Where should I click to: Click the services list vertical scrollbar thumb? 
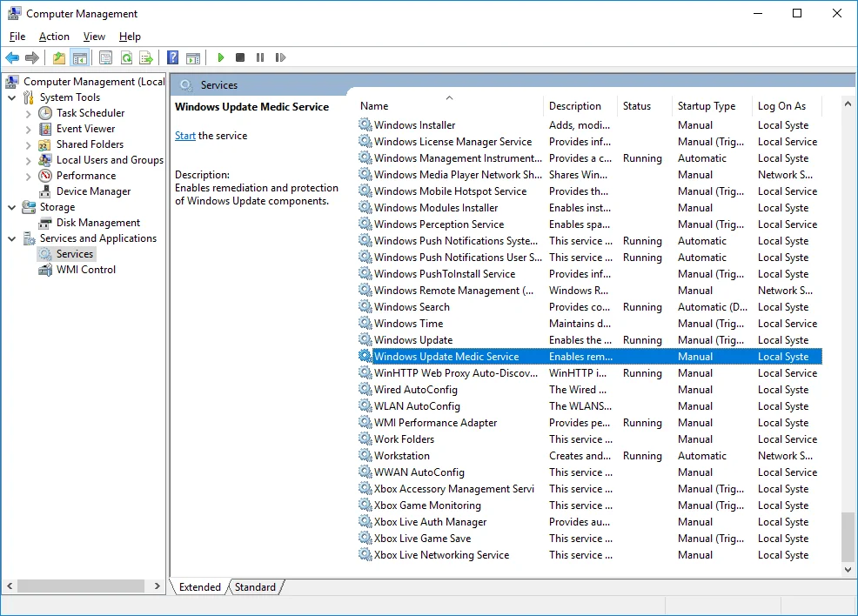pyautogui.click(x=848, y=537)
